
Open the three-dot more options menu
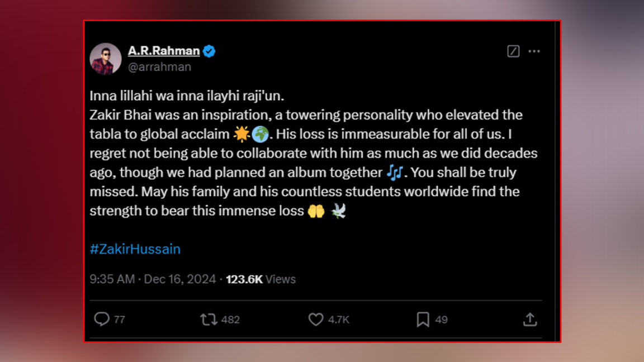tap(534, 51)
